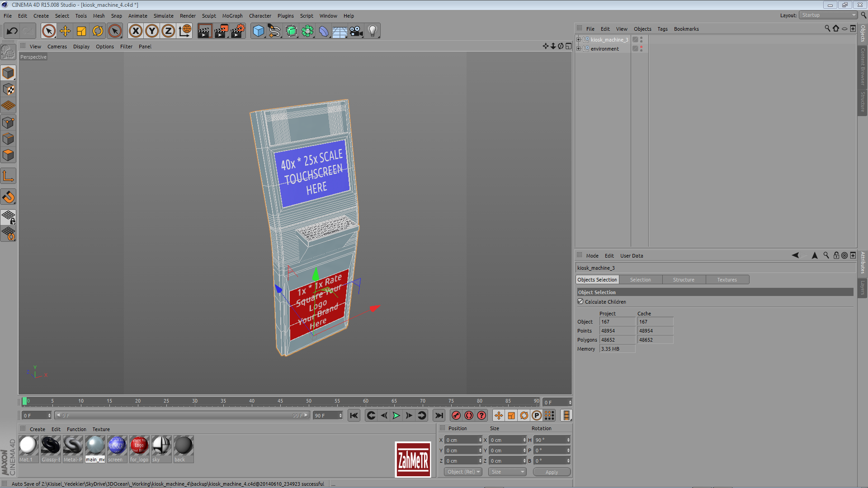Enable the Texture mode icon

(x=9, y=89)
